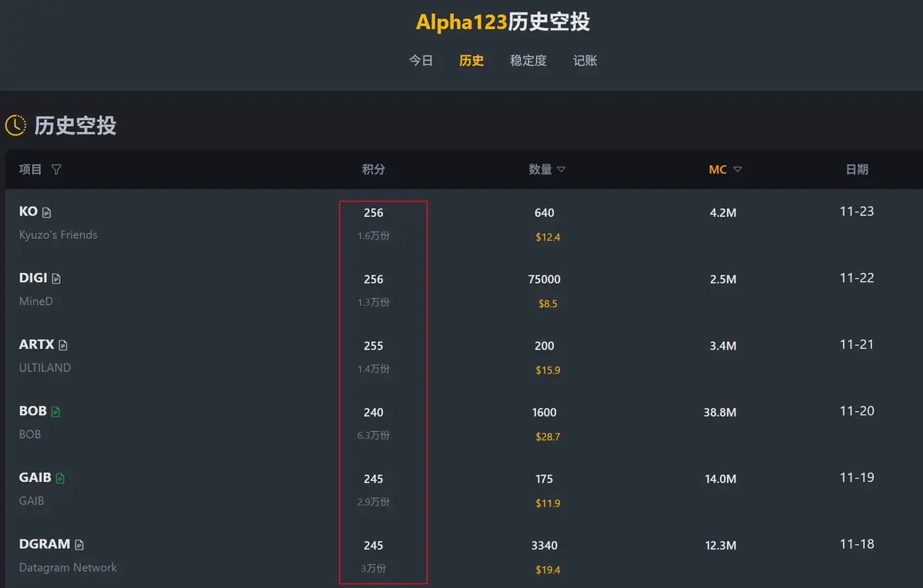The width and height of the screenshot is (923, 588).
Task: Click the project filter funnel icon
Action: point(56,170)
